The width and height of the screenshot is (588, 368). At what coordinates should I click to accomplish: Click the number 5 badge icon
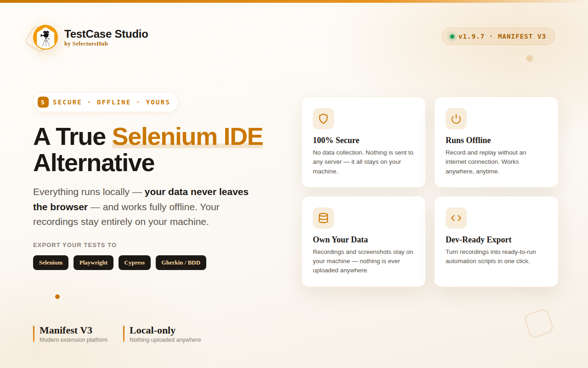(x=43, y=102)
